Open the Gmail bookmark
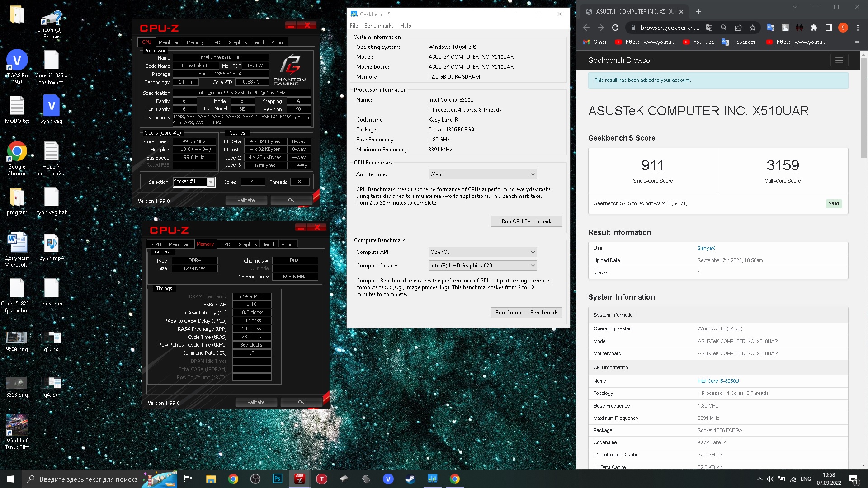The width and height of the screenshot is (868, 488). coord(595,42)
